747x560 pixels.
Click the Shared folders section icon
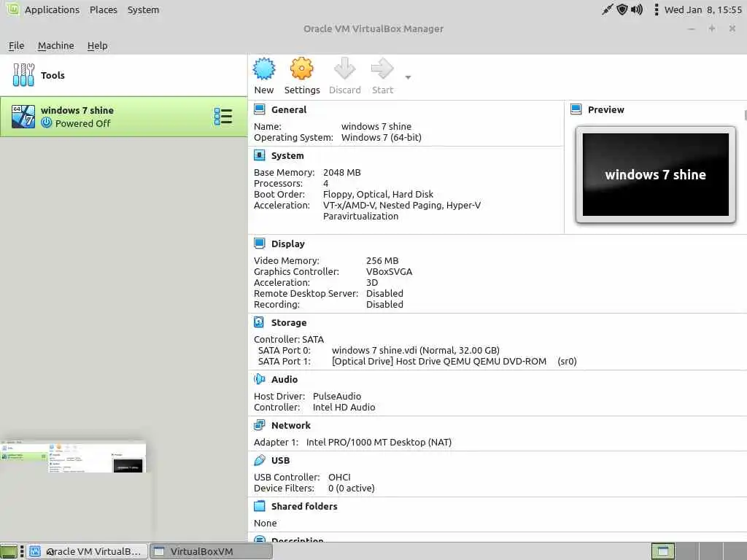click(260, 506)
